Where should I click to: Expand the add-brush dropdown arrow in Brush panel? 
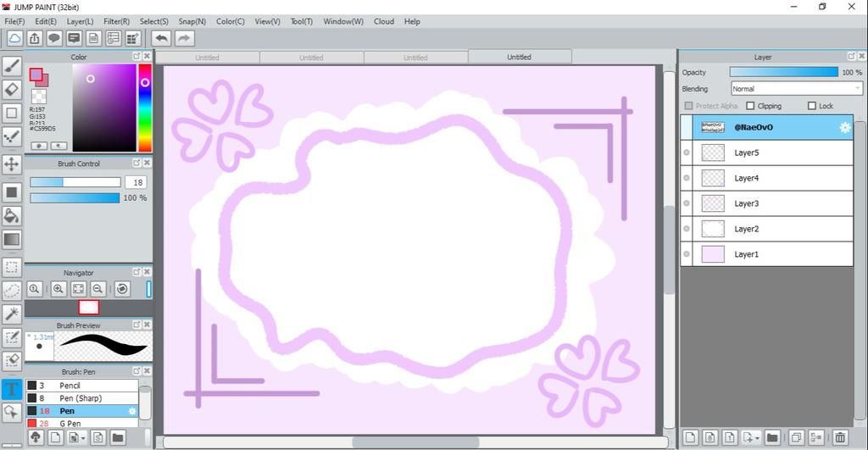click(x=83, y=438)
